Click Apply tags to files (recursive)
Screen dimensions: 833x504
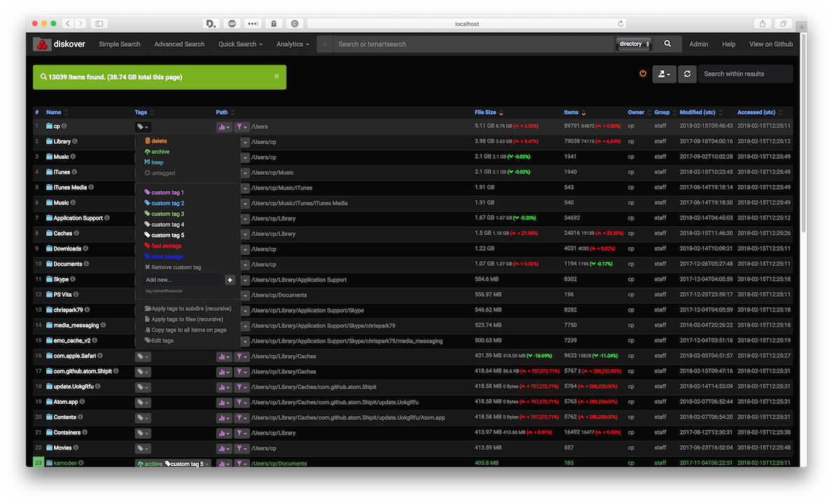[184, 318]
